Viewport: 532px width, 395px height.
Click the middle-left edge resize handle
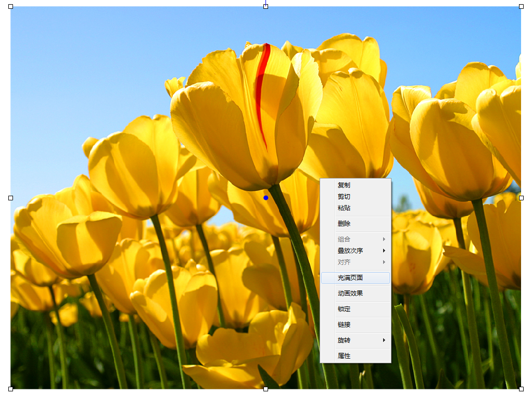[x=11, y=198]
